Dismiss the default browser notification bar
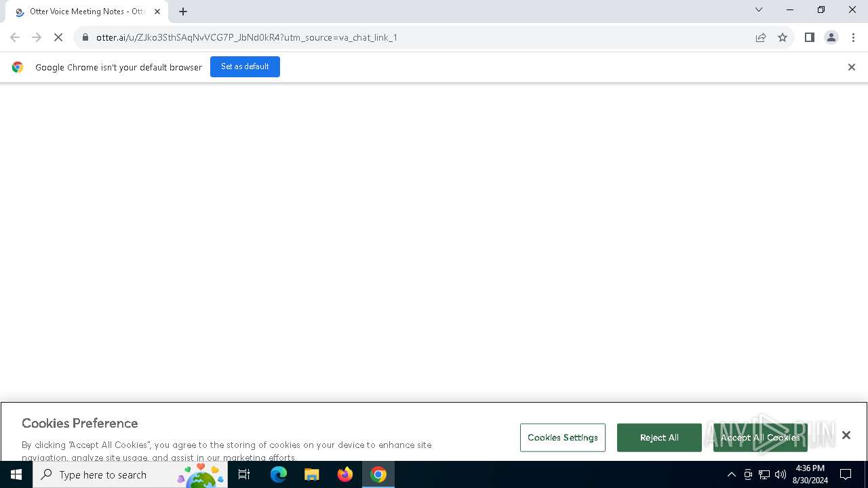The image size is (868, 488). [852, 67]
